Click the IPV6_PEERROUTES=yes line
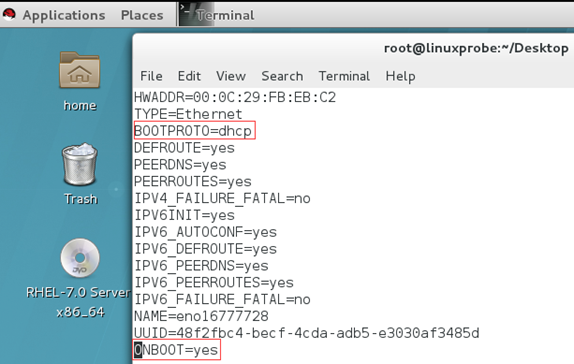 tap(214, 283)
